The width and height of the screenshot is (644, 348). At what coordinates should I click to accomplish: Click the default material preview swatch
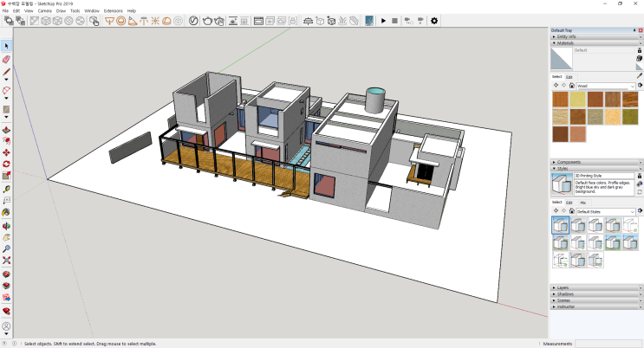pos(562,58)
